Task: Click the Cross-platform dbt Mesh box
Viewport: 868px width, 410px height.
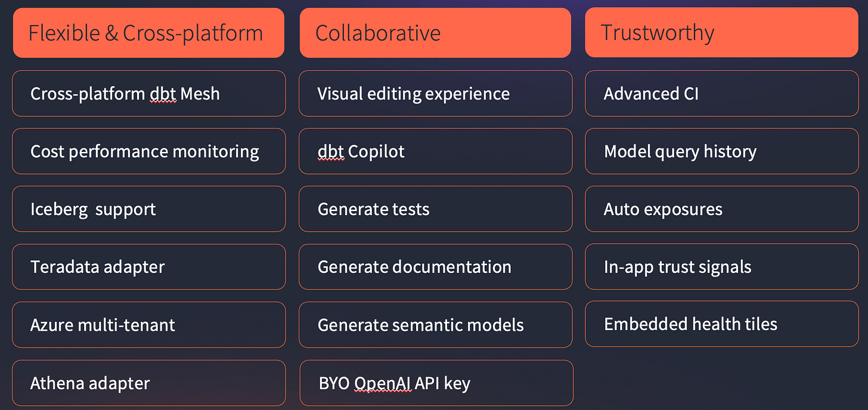Action: [148, 94]
